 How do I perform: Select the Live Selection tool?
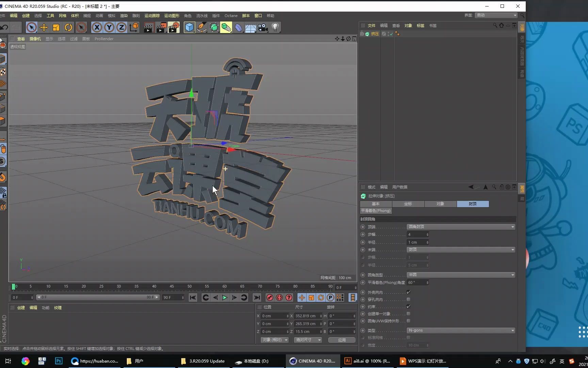point(31,27)
